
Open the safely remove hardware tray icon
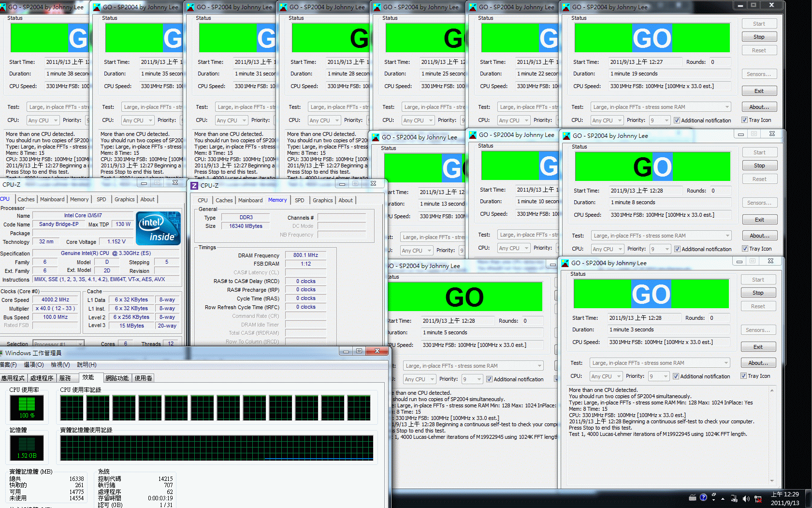click(734, 499)
